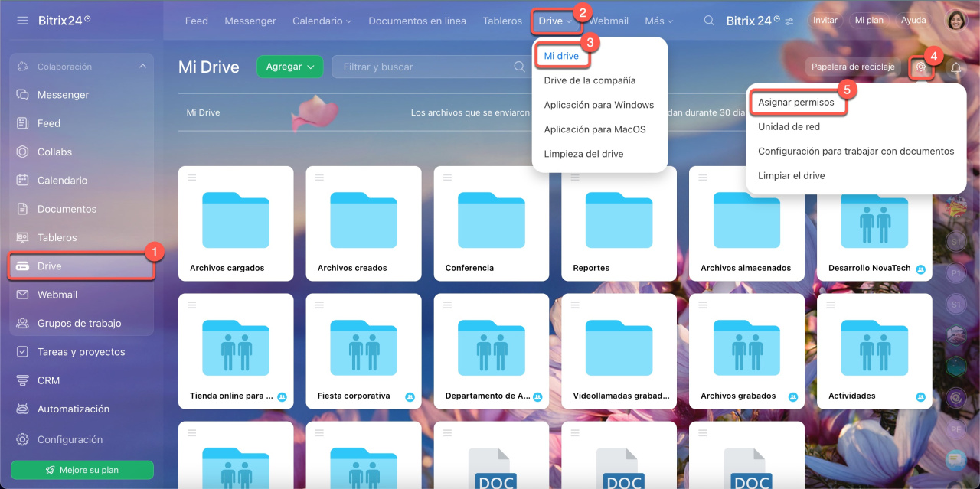The height and width of the screenshot is (489, 980).
Task: Choose Aplicación para Windows
Action: pos(599,105)
